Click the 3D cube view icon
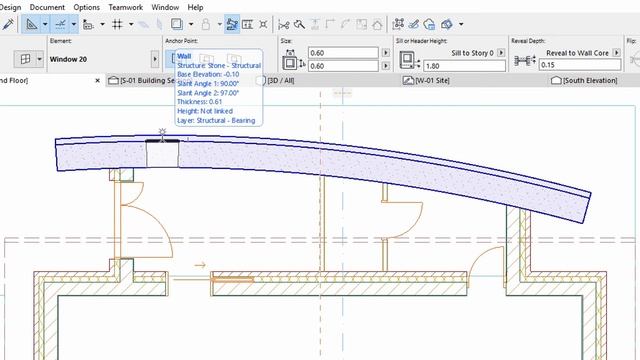The width and height of the screenshot is (640, 360). tap(447, 24)
